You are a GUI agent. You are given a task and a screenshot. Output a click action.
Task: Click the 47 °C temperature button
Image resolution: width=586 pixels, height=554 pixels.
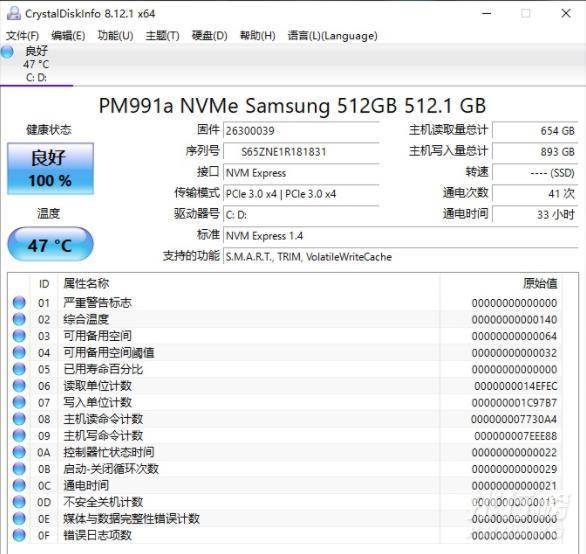50,245
